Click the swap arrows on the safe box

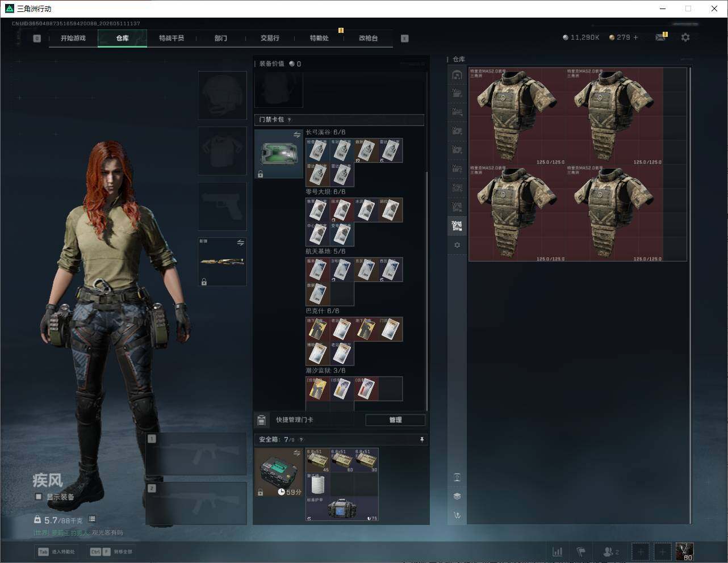pos(297,453)
